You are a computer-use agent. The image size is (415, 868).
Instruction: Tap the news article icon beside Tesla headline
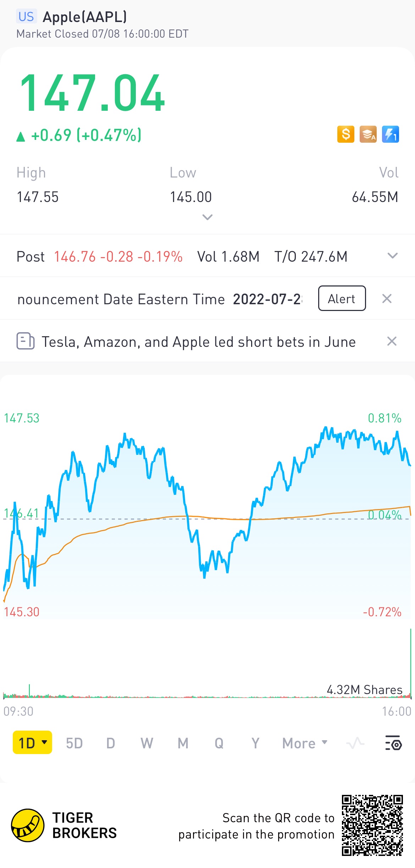26,341
